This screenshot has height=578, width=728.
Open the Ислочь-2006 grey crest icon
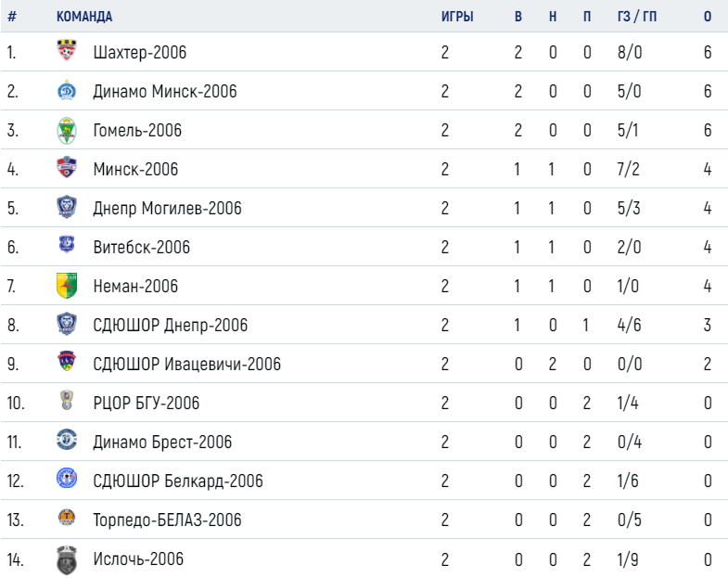click(x=67, y=559)
